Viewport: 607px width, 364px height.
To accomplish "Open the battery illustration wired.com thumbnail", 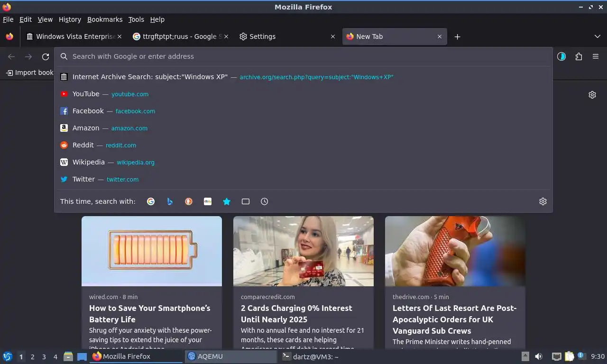I will 152,251.
